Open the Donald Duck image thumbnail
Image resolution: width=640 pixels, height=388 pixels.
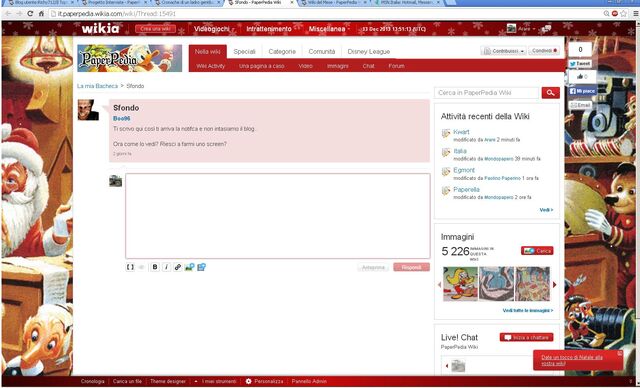[x=460, y=284]
